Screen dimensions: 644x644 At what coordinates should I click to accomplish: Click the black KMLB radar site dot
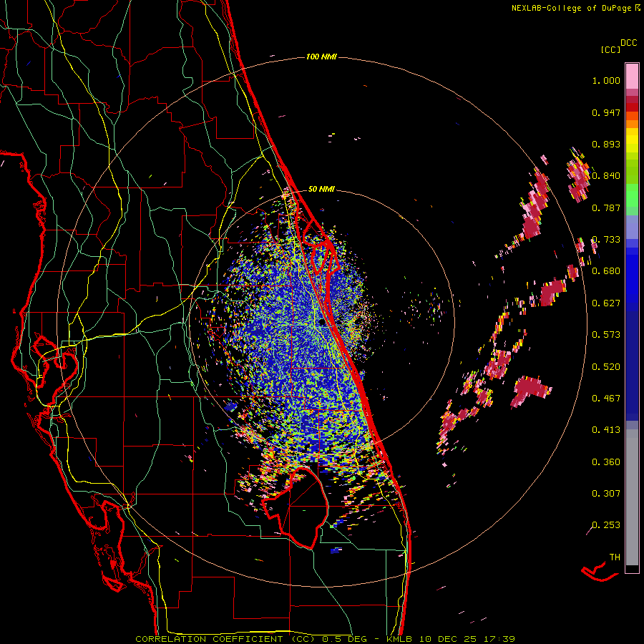[x=323, y=323]
